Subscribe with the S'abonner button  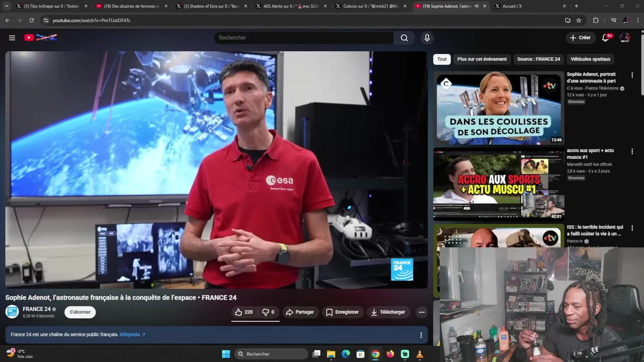click(x=80, y=312)
